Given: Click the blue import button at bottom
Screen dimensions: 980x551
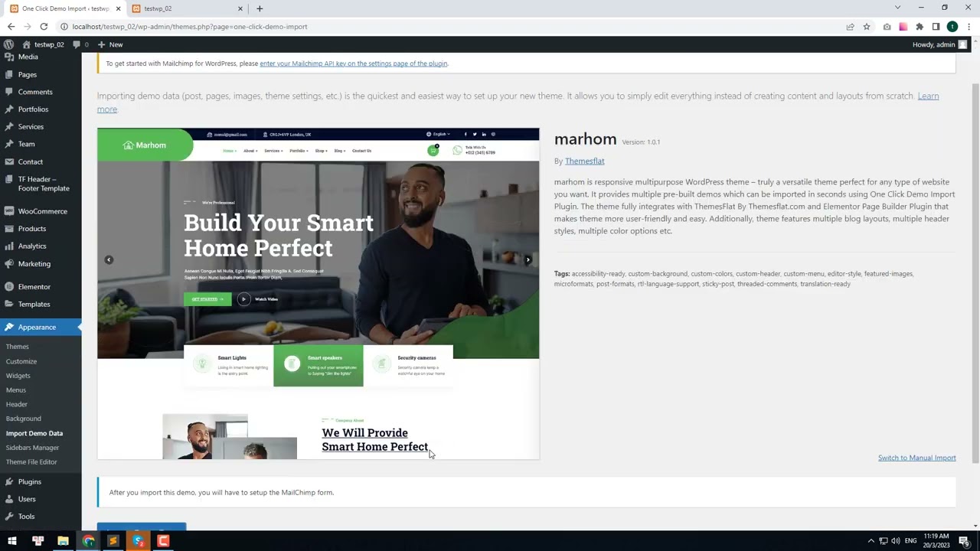Looking at the screenshot, I should coord(142,527).
